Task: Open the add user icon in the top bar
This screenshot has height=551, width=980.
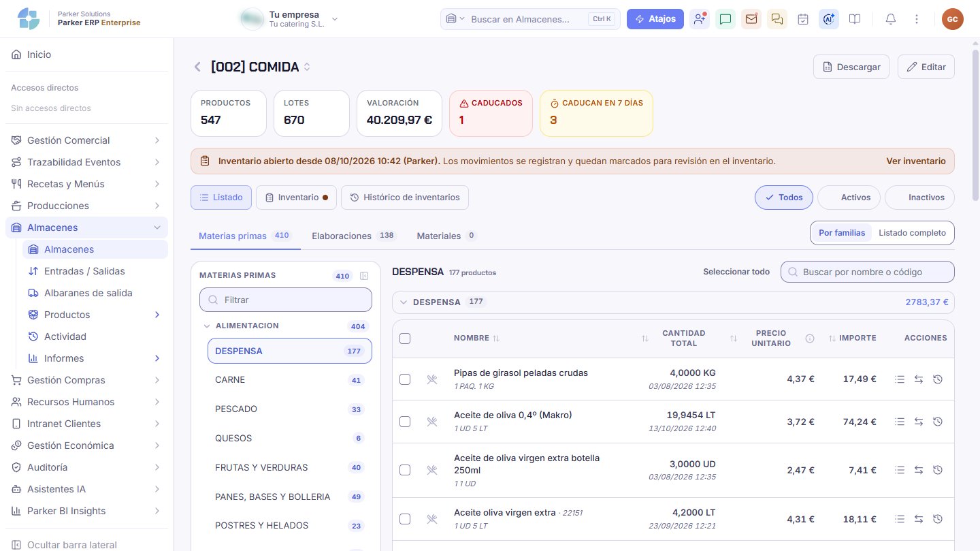Action: pyautogui.click(x=700, y=19)
